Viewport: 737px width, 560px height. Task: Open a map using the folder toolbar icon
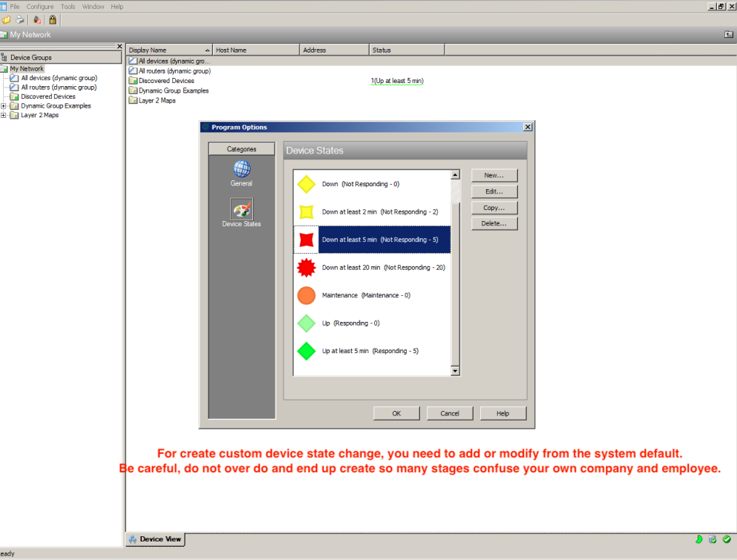point(5,20)
